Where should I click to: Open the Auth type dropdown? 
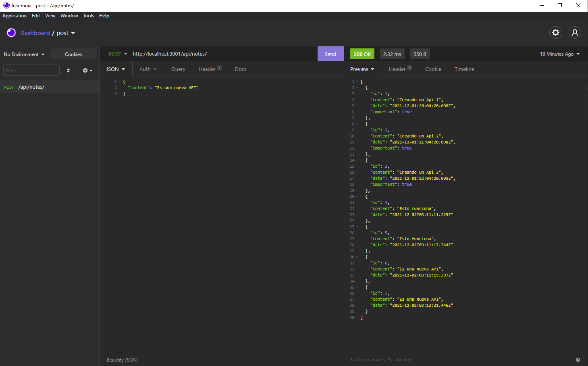(x=148, y=69)
